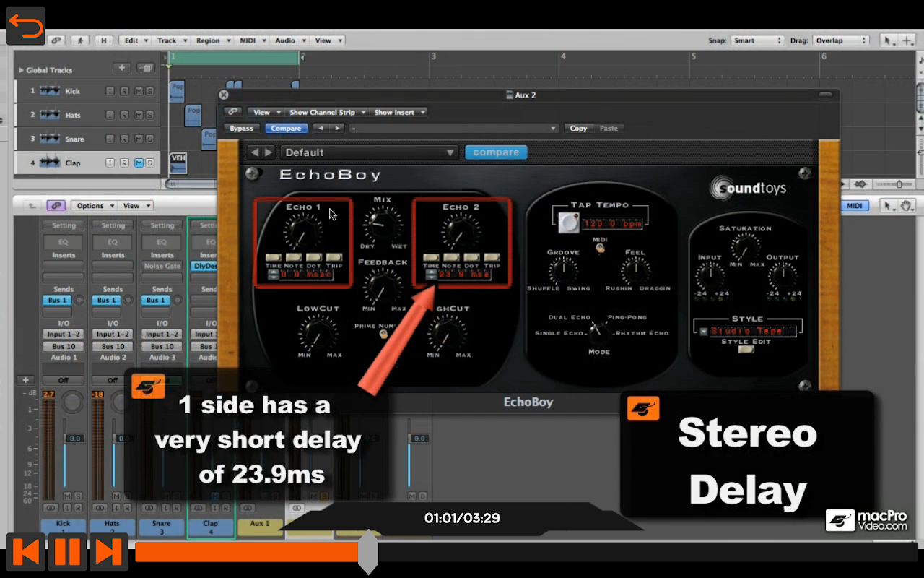Click the Hats track waveform icon
Screen dimensions: 924x578
(x=50, y=115)
